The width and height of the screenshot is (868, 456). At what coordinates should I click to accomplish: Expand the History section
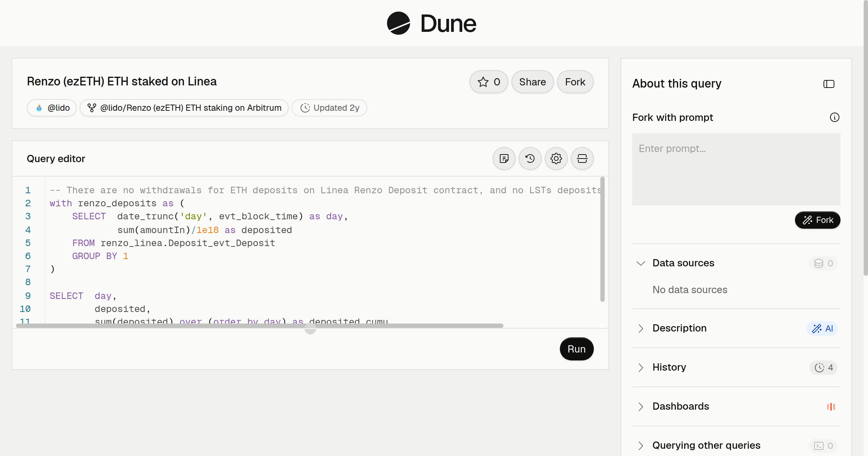coord(641,367)
